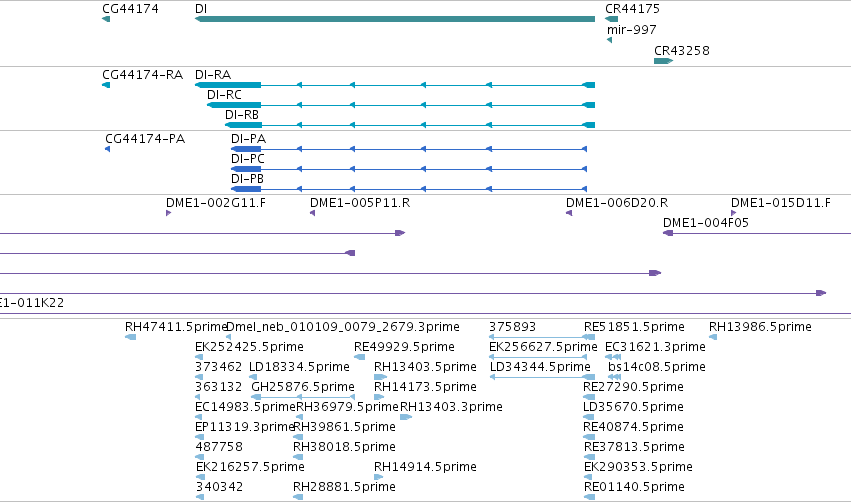Select the Dl-RB transcript label
Viewport: 851px width, 502px height.
242,115
